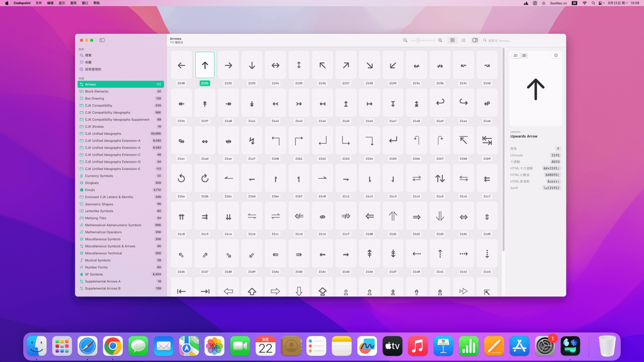Click the zoom out magnifier icon
The width and height of the screenshot is (644, 362).
pyautogui.click(x=405, y=40)
